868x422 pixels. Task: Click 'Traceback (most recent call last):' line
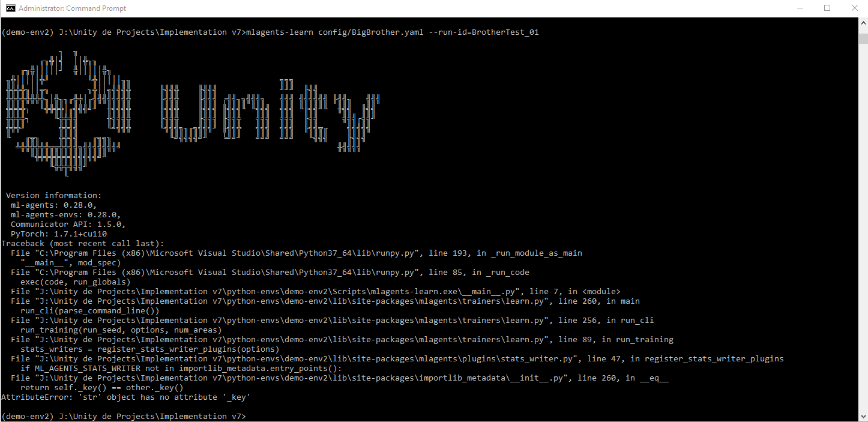[x=83, y=244]
